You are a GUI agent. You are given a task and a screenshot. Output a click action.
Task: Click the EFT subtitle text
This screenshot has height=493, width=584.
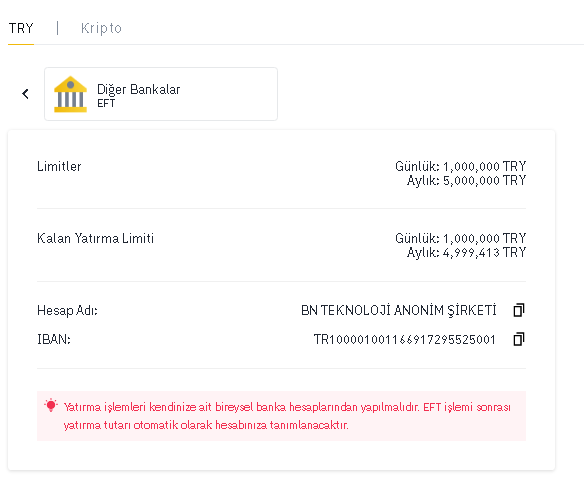106,103
